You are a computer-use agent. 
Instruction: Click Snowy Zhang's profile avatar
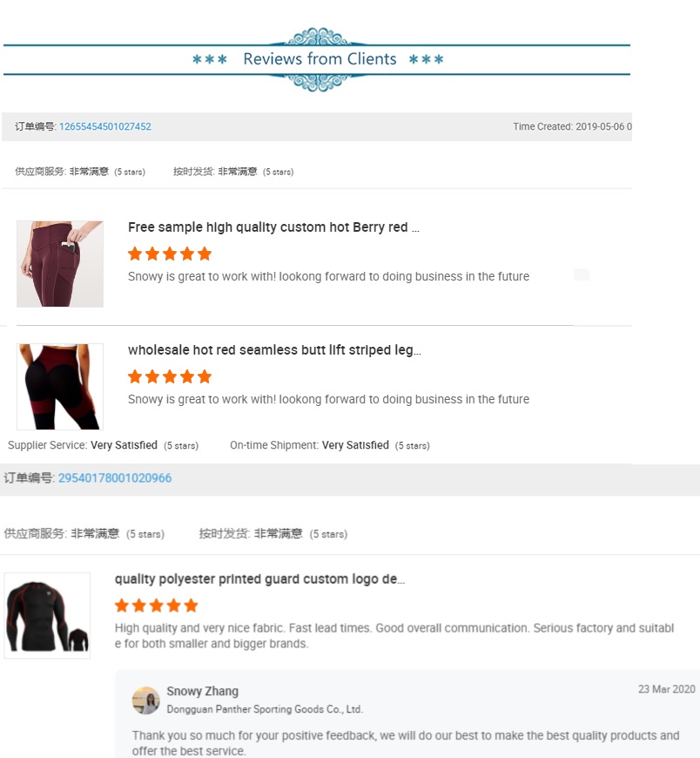[x=146, y=700]
